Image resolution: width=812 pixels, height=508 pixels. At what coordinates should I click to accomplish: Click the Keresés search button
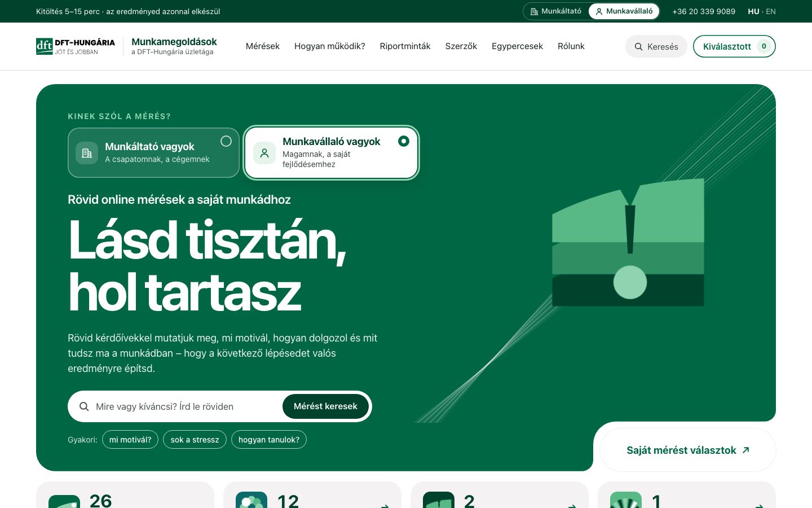click(x=656, y=46)
